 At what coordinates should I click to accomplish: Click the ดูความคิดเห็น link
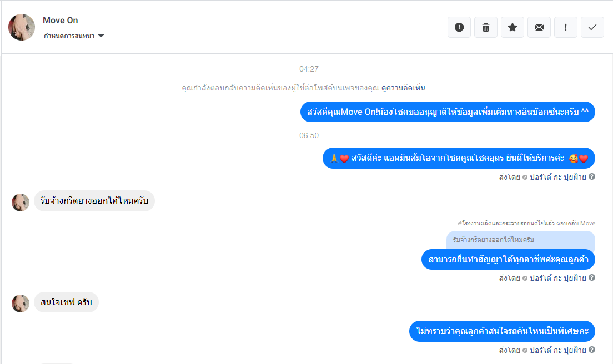click(x=403, y=88)
